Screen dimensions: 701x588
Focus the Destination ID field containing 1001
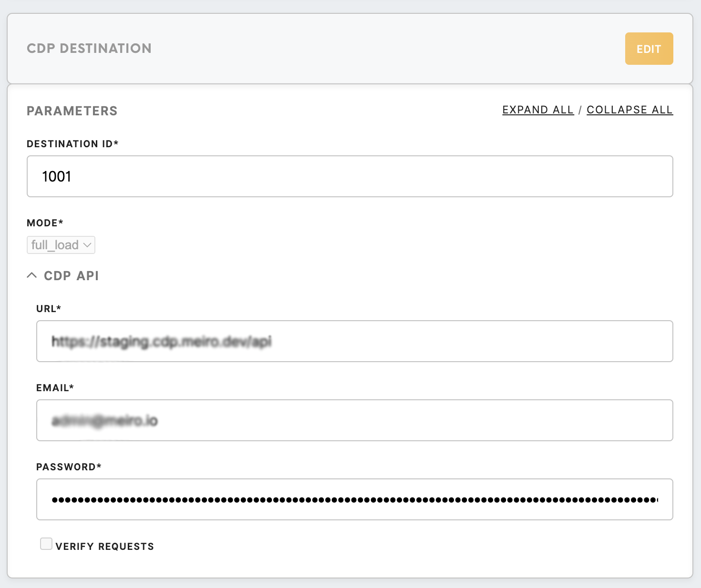[x=350, y=176]
